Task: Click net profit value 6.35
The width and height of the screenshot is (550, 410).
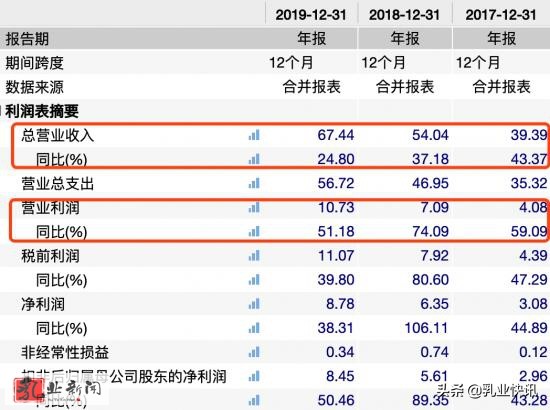Action: point(434,304)
